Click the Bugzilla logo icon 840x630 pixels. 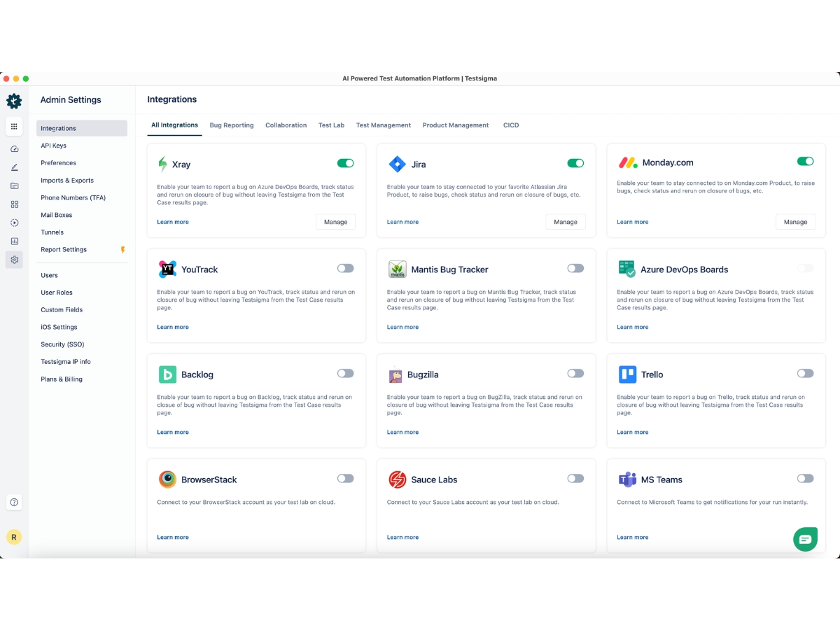click(x=396, y=374)
